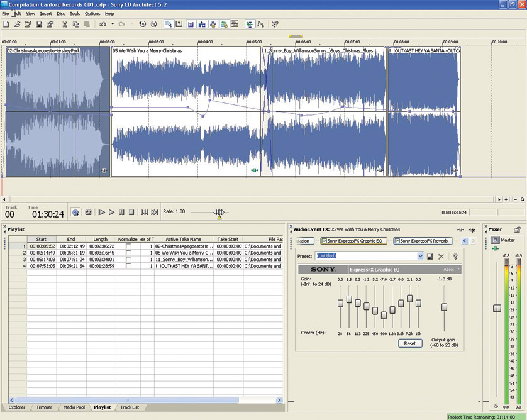Click the 00:05:00 mark on the time ruler
The image size is (527, 420).
coord(254,42)
